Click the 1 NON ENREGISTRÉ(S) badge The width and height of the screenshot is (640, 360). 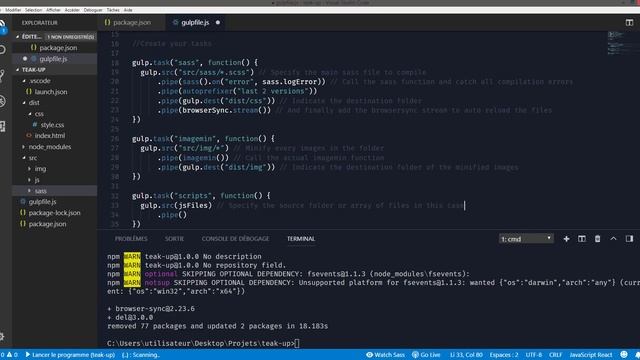click(70, 37)
